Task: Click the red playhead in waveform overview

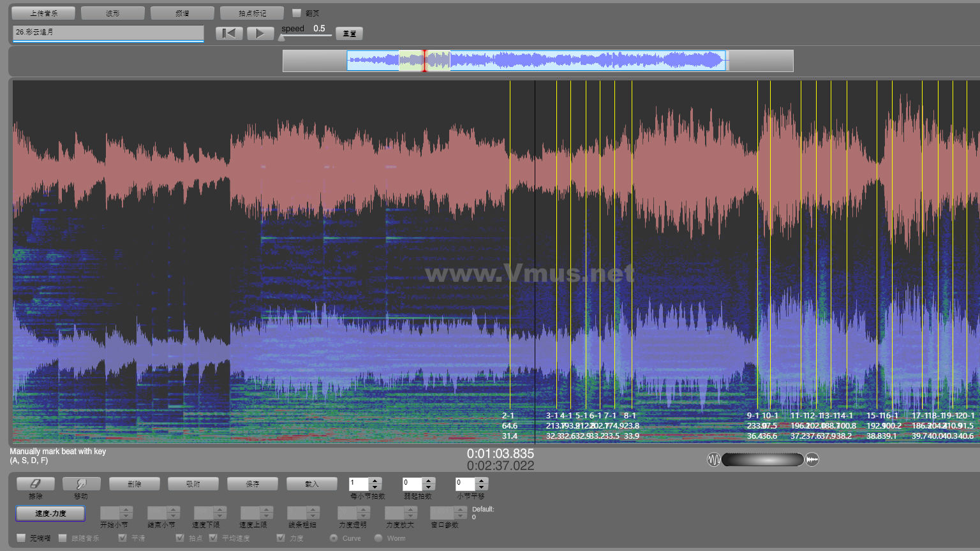Action: (x=424, y=61)
